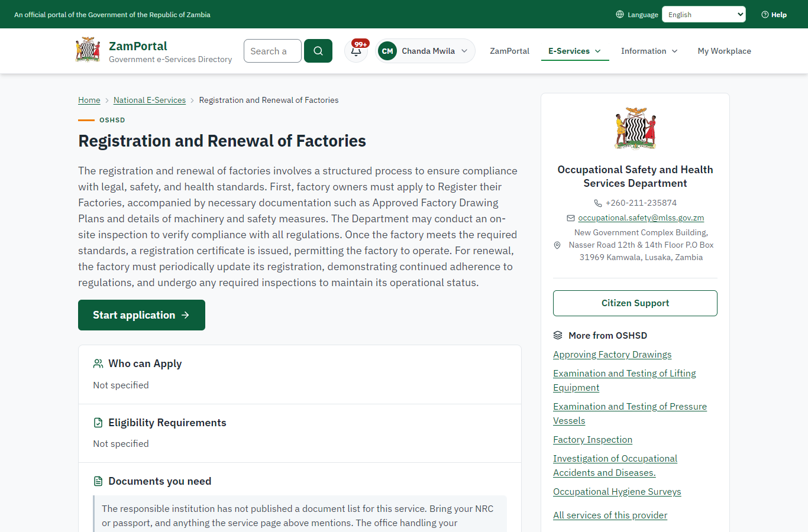Email occupational.safety@mlss.gov.zm
This screenshot has height=532, width=808.
(641, 218)
